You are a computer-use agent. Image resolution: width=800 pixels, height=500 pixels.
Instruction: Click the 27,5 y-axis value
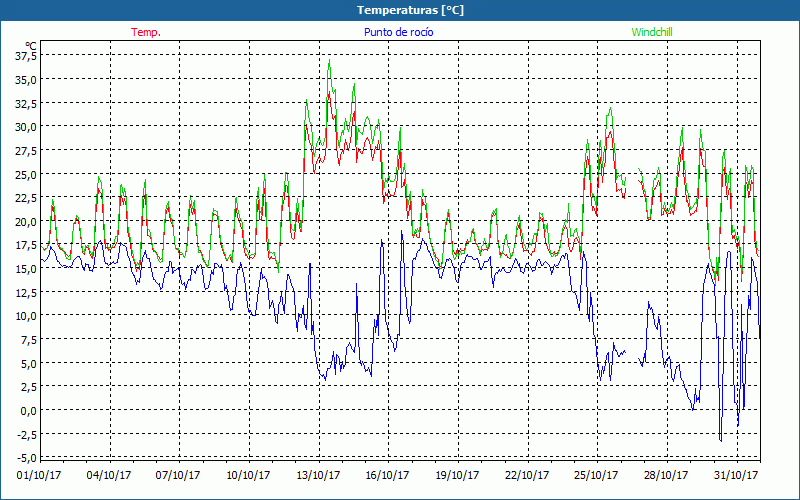[26, 151]
